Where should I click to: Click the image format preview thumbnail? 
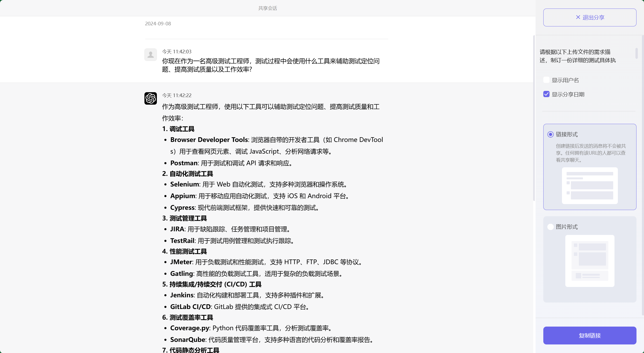[x=590, y=261]
